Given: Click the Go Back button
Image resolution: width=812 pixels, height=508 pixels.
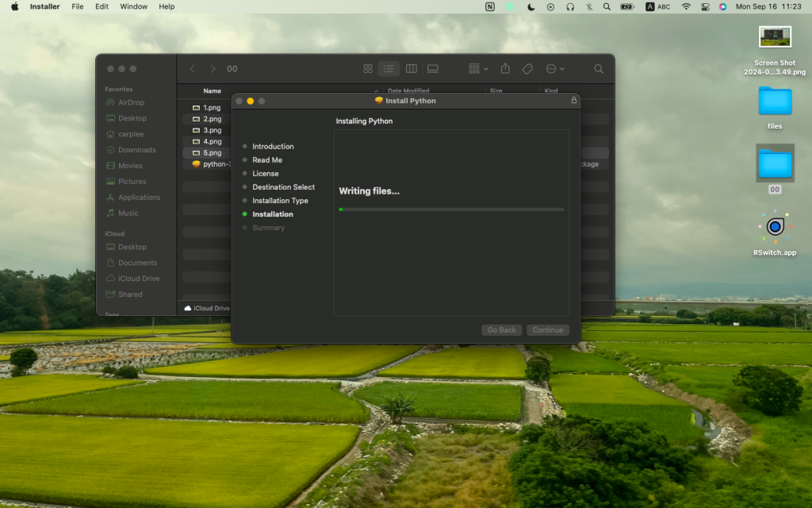Looking at the screenshot, I should (x=501, y=330).
